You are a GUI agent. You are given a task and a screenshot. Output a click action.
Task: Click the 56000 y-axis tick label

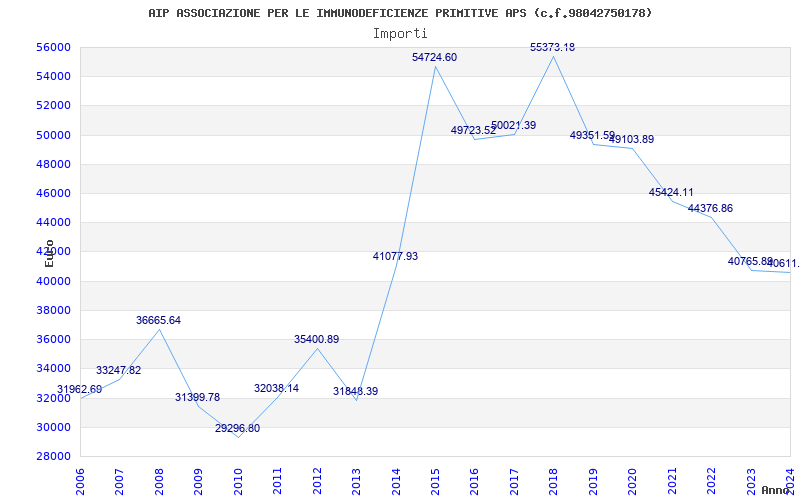click(53, 47)
